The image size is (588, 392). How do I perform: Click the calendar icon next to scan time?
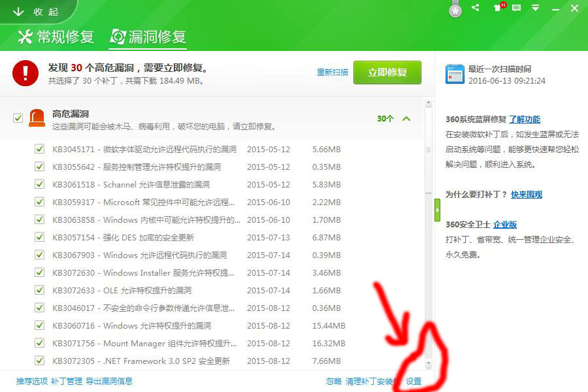[x=455, y=73]
